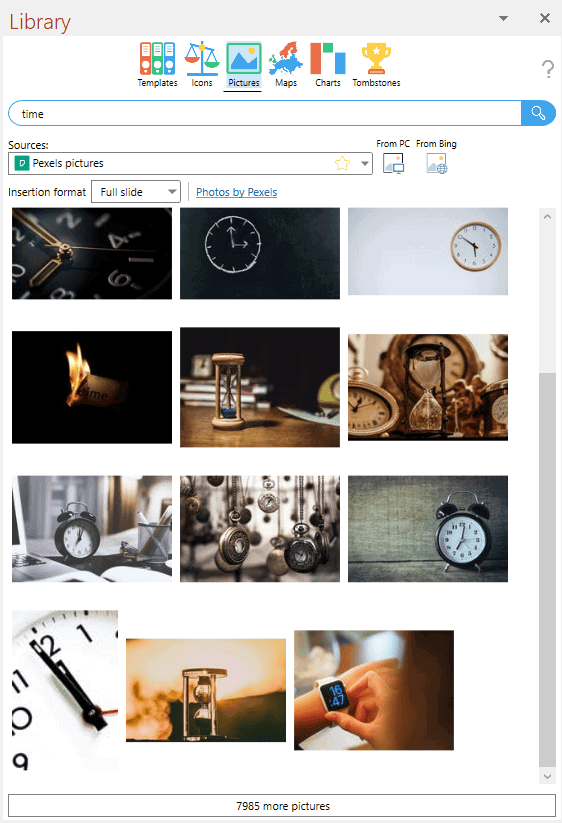Pick the smartwatch on wrist photo
The width and height of the screenshot is (562, 823).
point(374,690)
